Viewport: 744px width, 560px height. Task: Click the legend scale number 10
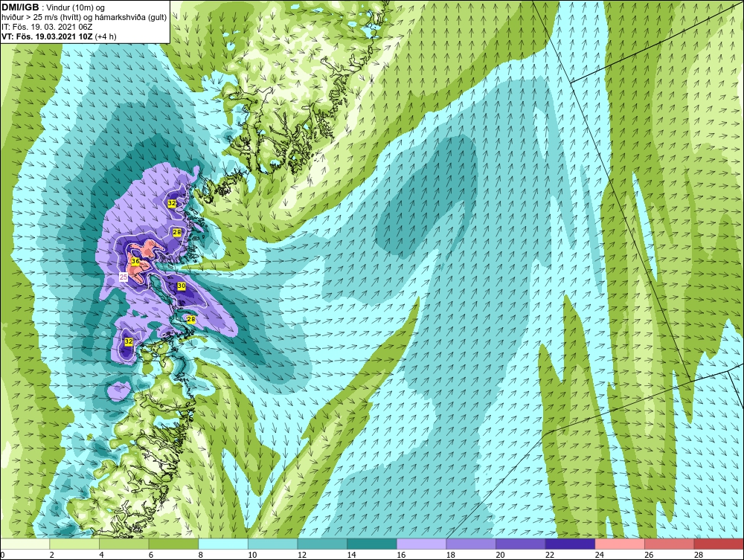click(x=252, y=555)
